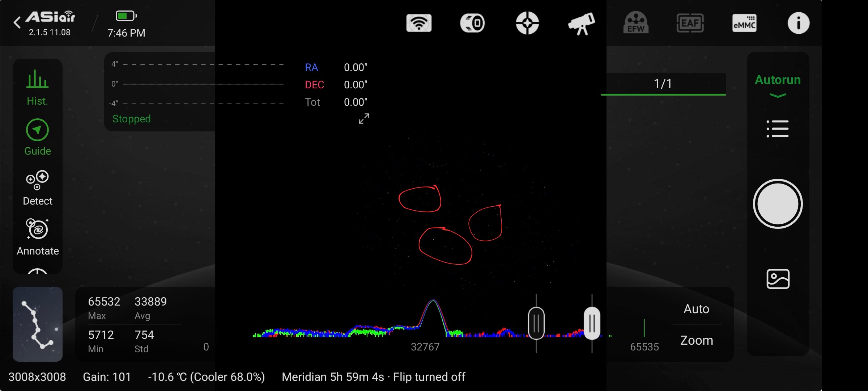Viewport: 868px width, 391px height.
Task: Click the histogram Zoom button
Action: pos(696,340)
